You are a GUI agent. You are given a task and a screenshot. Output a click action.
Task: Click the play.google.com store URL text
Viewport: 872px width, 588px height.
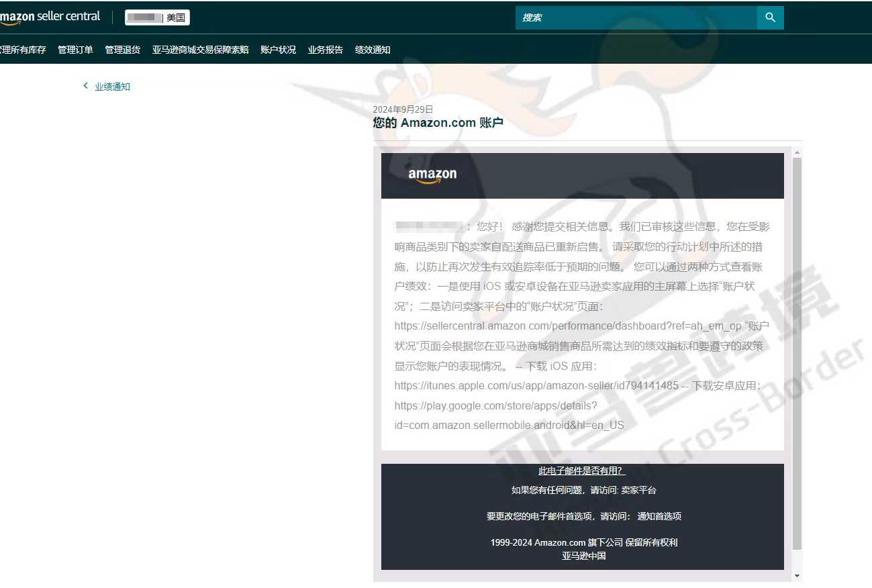[510, 415]
